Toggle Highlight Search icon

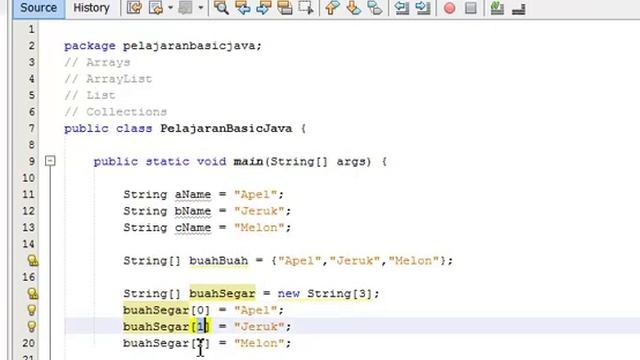[285, 8]
